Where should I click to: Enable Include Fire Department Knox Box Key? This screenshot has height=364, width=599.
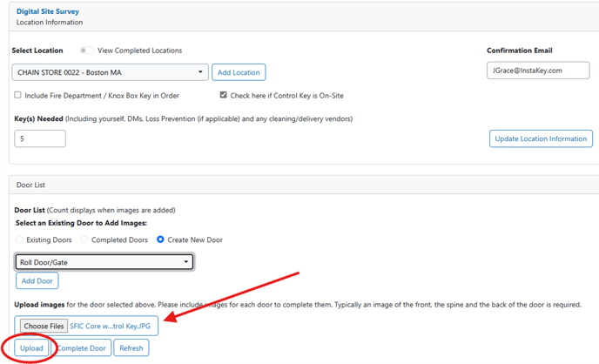click(18, 95)
